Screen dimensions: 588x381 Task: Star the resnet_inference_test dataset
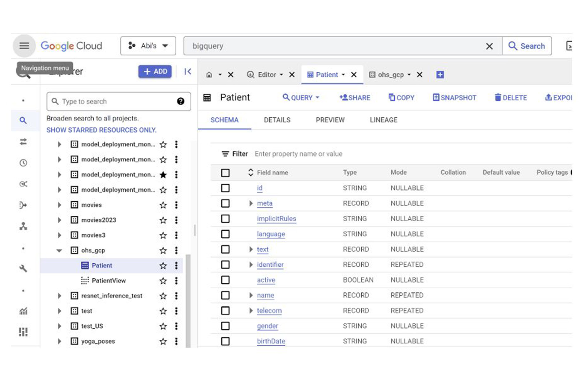pyautogui.click(x=163, y=296)
